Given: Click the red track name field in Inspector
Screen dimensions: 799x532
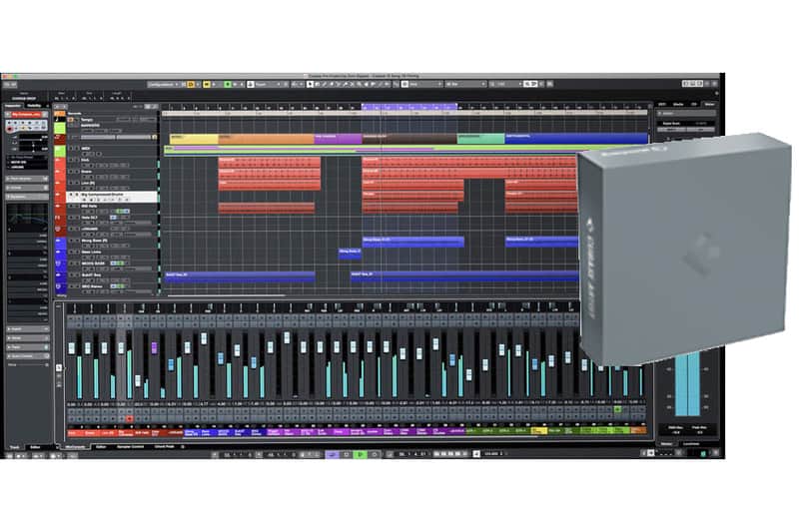Looking at the screenshot, I should pos(27,115).
